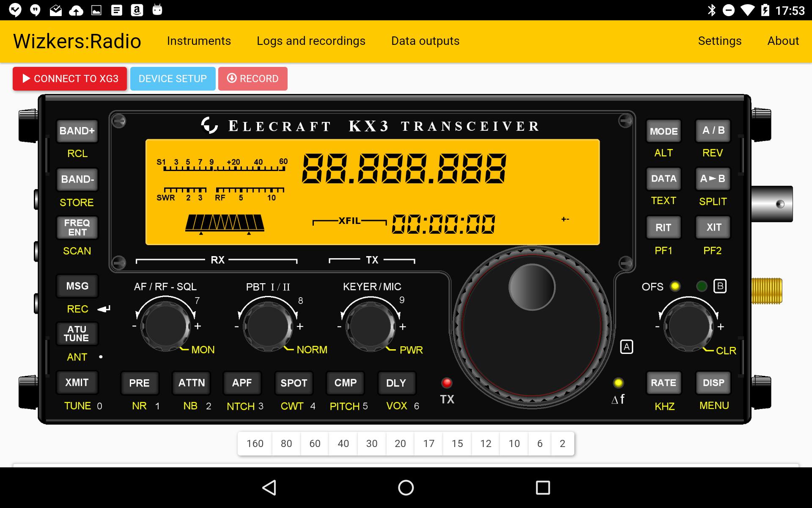The height and width of the screenshot is (508, 812).
Task: Tap the MSG key
Action: (x=77, y=286)
